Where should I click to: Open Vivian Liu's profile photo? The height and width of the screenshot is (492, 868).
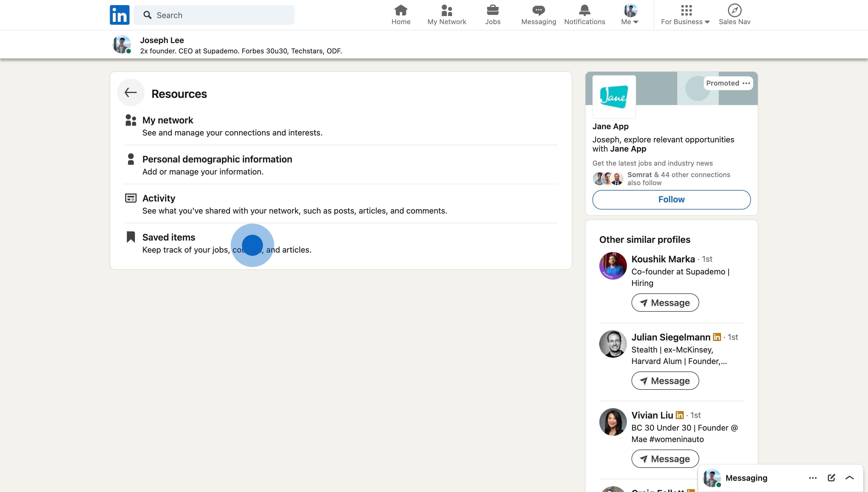pyautogui.click(x=613, y=422)
